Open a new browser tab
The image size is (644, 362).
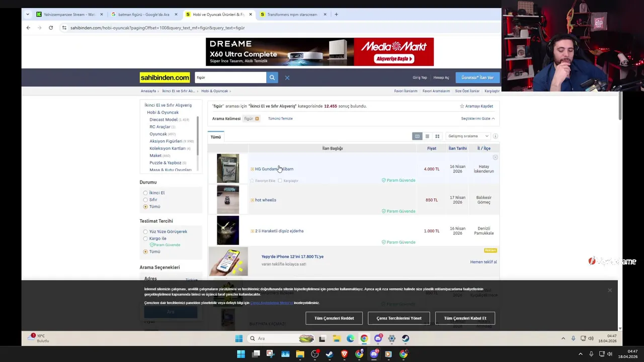(336, 15)
